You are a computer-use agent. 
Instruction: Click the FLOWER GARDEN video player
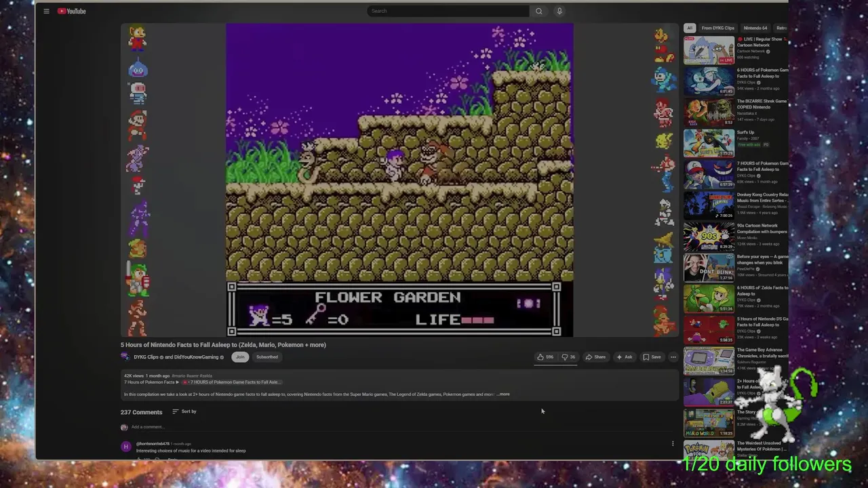[x=399, y=180]
